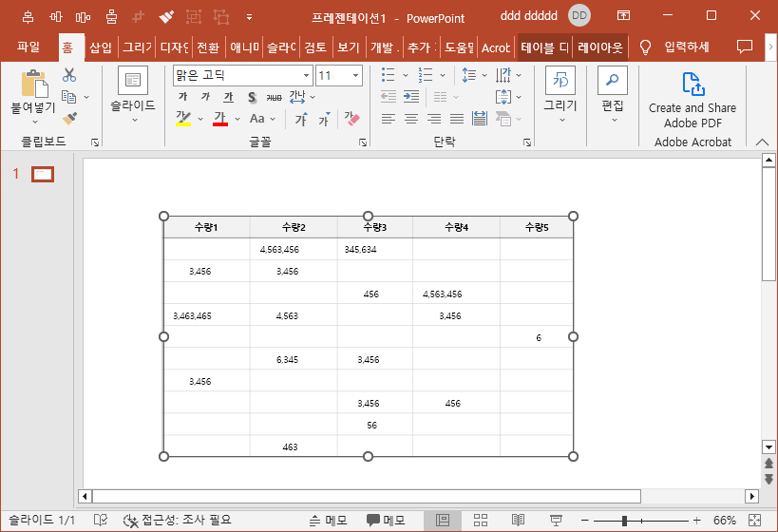
Task: Toggle bold formatting
Action: point(183,97)
